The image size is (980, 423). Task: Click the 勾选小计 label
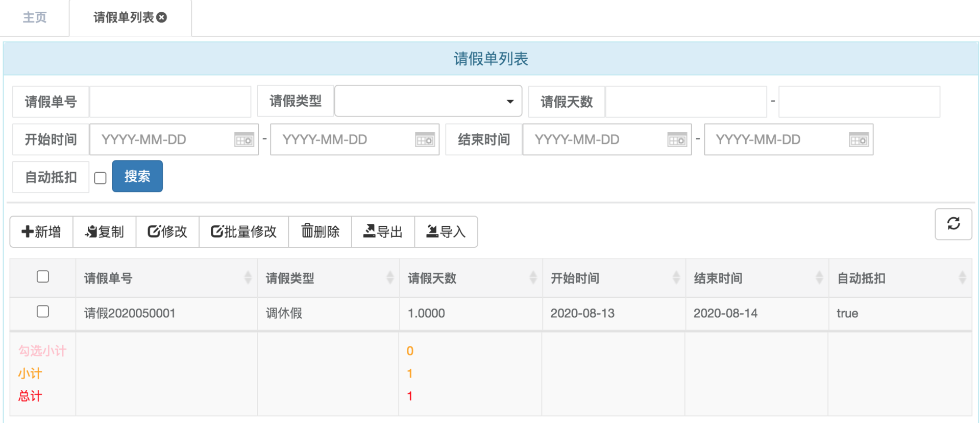coord(42,351)
